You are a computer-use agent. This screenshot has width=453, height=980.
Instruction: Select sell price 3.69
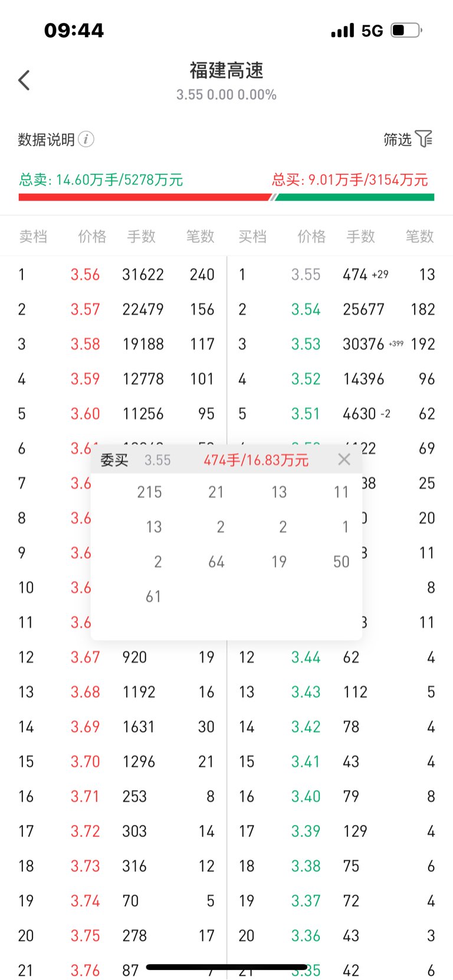click(x=86, y=727)
